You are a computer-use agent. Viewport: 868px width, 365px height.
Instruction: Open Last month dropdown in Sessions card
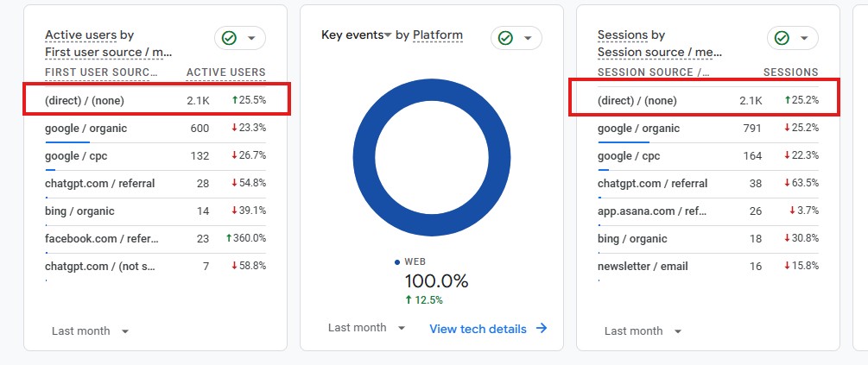point(643,331)
